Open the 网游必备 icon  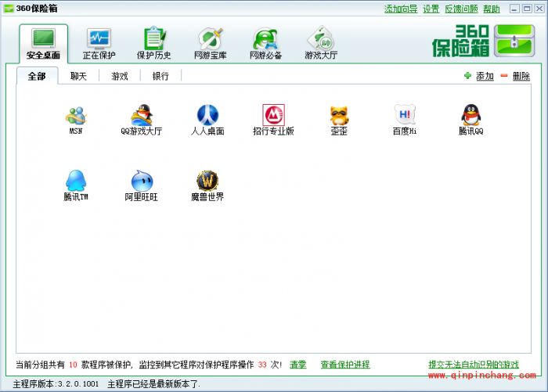click(x=265, y=38)
